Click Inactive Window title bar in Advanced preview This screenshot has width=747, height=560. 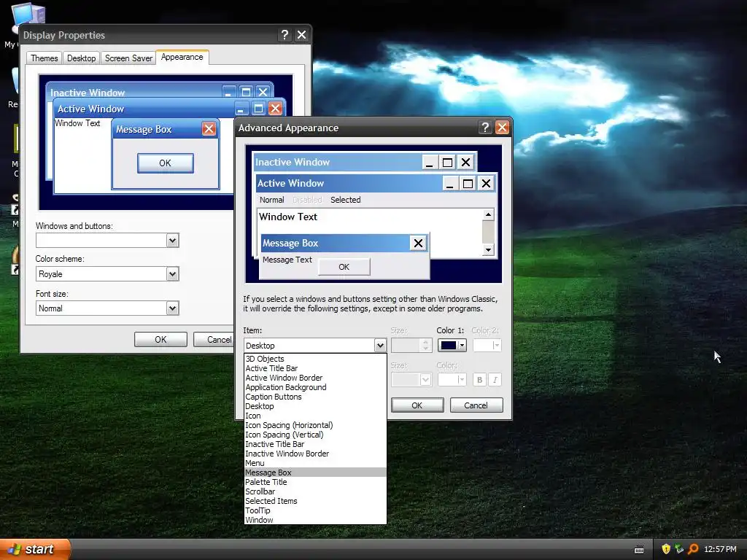[337, 163]
